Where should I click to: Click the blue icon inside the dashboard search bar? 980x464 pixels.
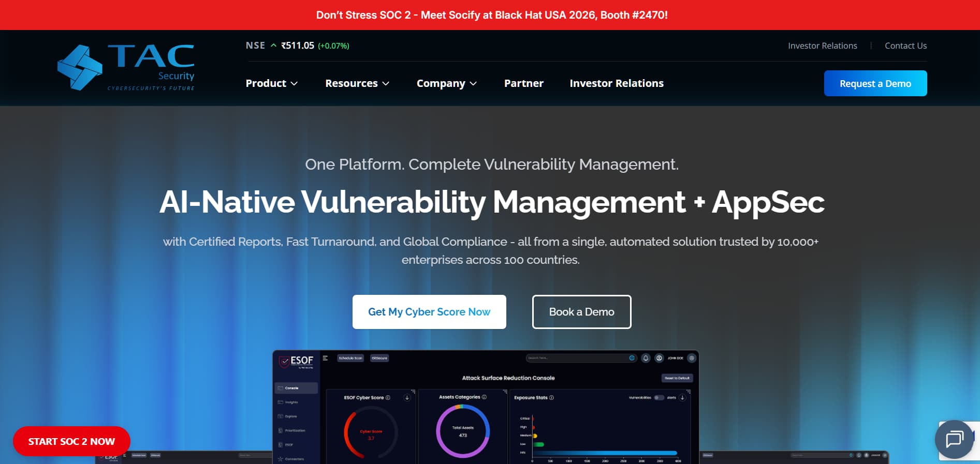[x=632, y=358]
